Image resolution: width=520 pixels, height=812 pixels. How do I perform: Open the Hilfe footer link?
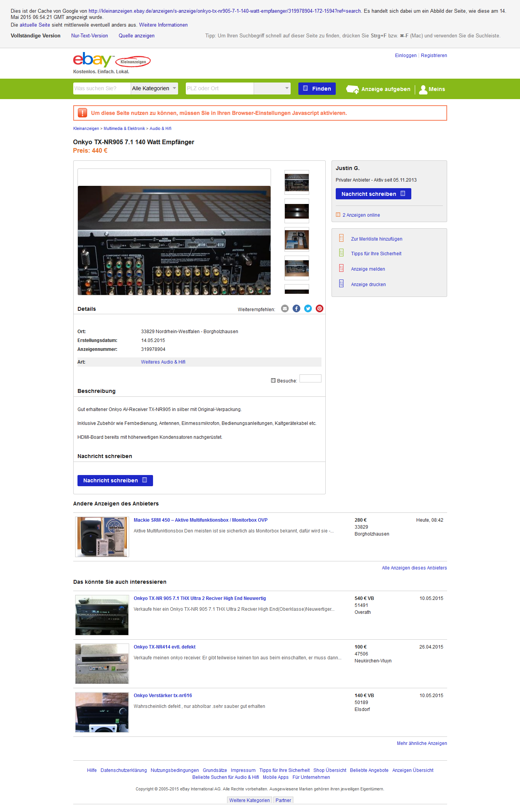(x=92, y=770)
